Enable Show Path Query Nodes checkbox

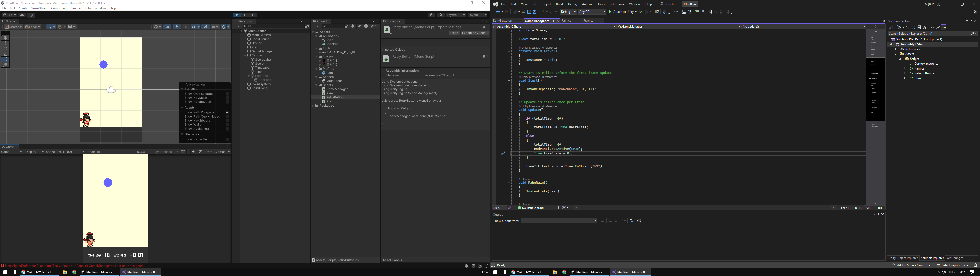click(x=227, y=117)
